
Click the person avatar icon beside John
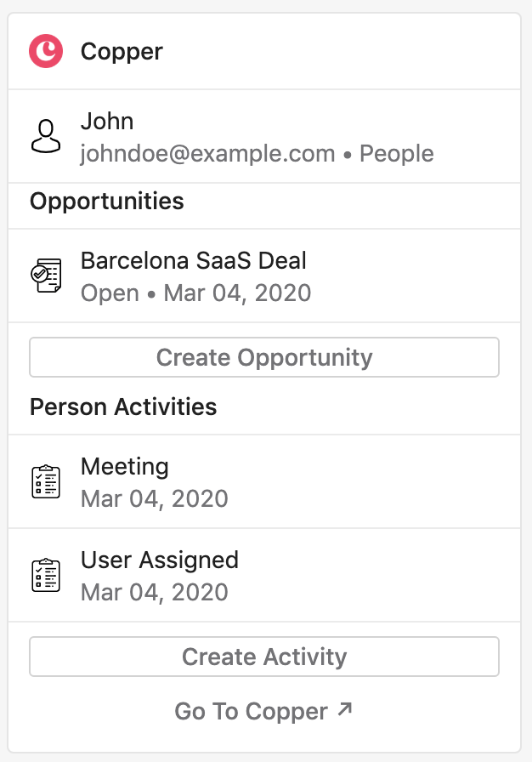pyautogui.click(x=46, y=137)
